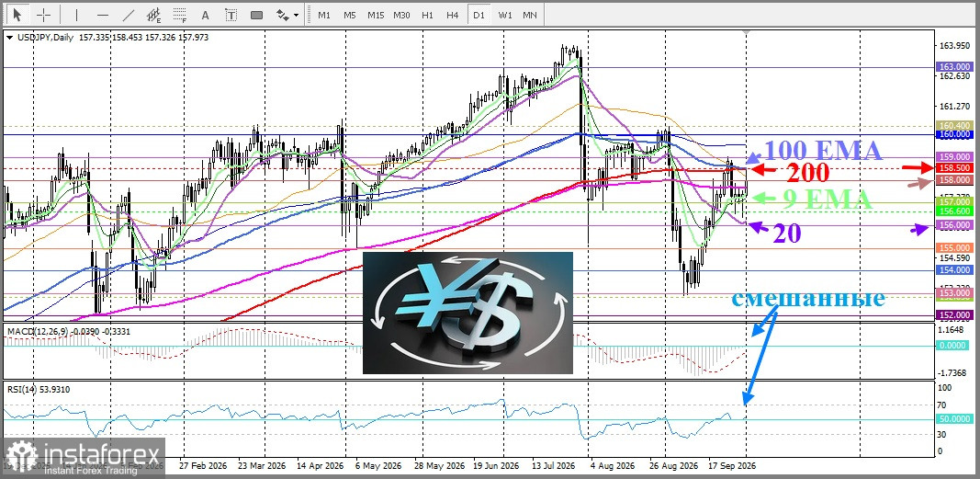Click the 163.950 top price scale value
This screenshot has width=980, height=479.
tap(953, 46)
